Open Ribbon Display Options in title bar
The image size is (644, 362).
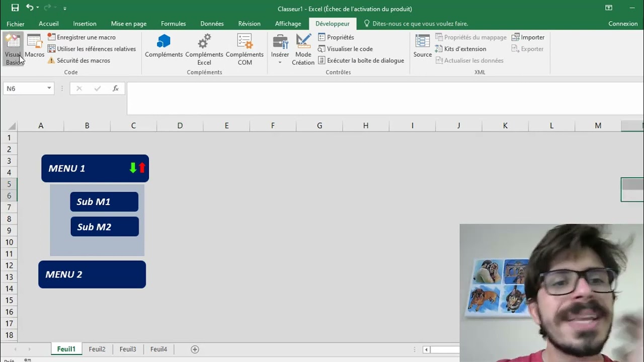tap(609, 8)
